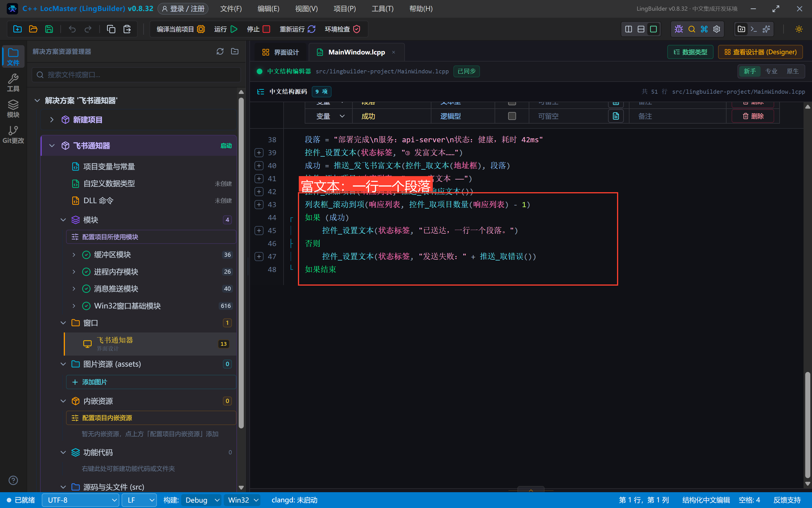Toggle the sun theme switch icon
The width and height of the screenshot is (812, 508).
(x=799, y=29)
